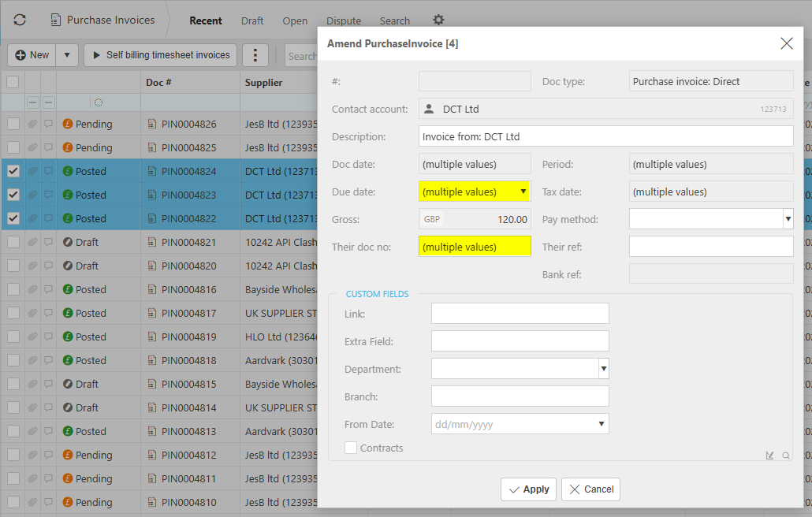
Task: Close the Amend PurchaseInvoice dialog
Action: [x=786, y=43]
